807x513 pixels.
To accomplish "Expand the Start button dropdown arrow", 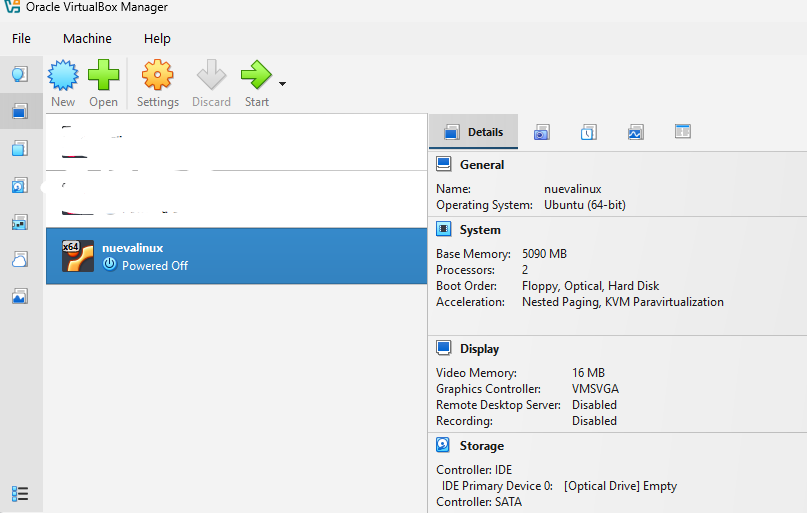I will coord(282,84).
